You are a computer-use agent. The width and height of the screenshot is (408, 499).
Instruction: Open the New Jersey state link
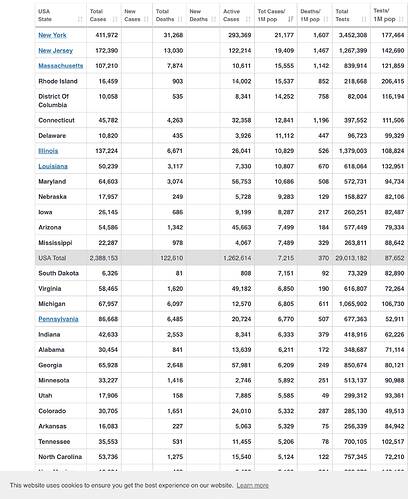tap(55, 50)
